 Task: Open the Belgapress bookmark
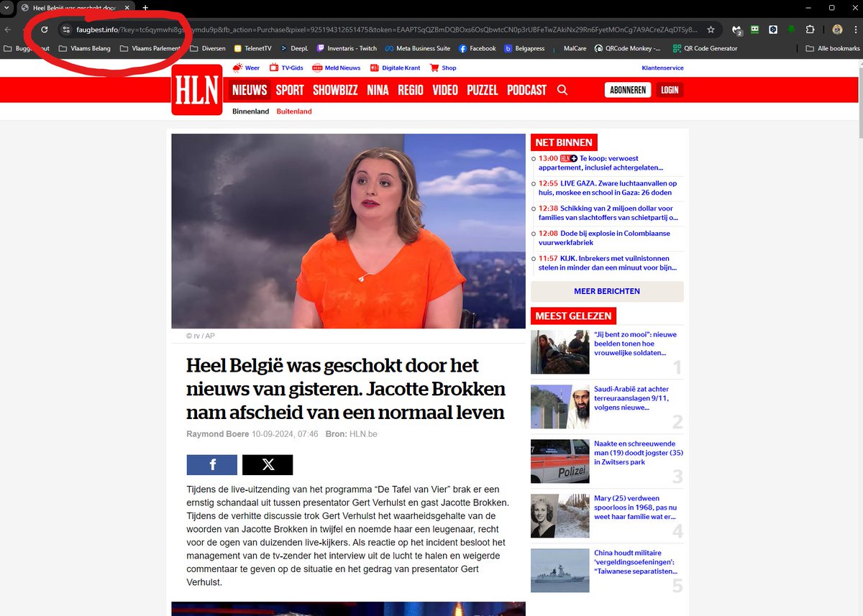524,48
